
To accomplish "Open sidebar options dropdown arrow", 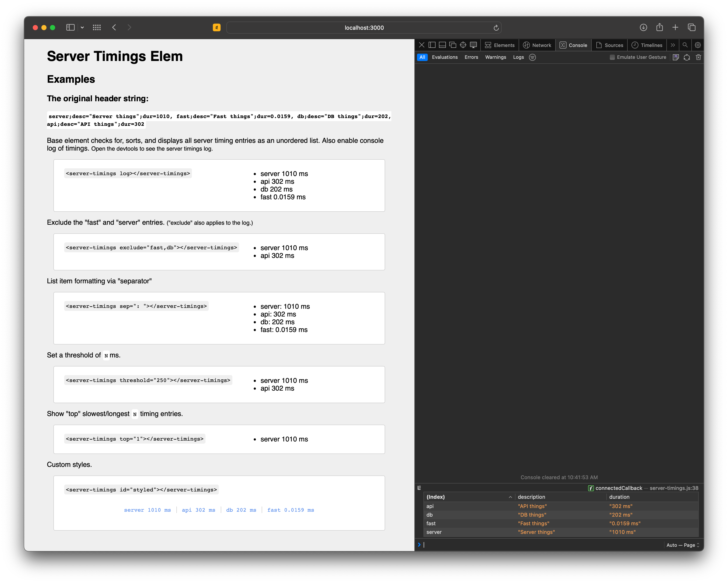I will [x=82, y=27].
